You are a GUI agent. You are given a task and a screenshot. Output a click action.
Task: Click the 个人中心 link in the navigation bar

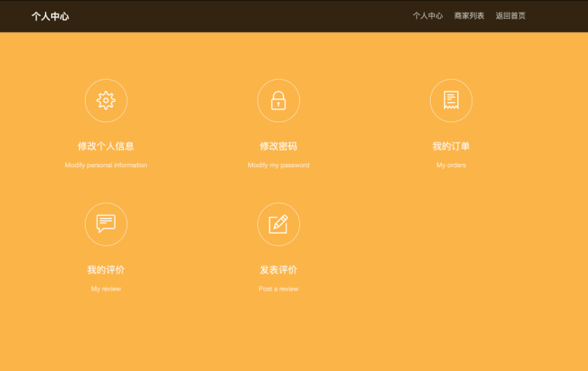427,15
